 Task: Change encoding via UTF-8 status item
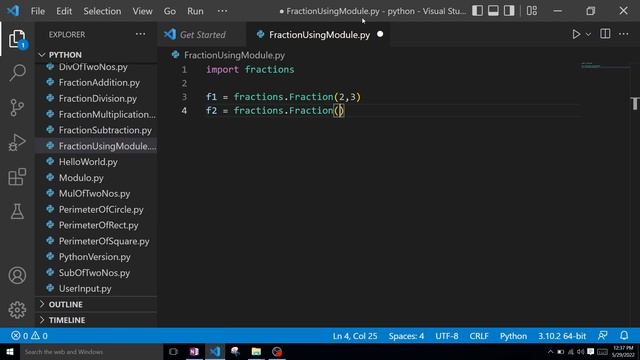[447, 336]
